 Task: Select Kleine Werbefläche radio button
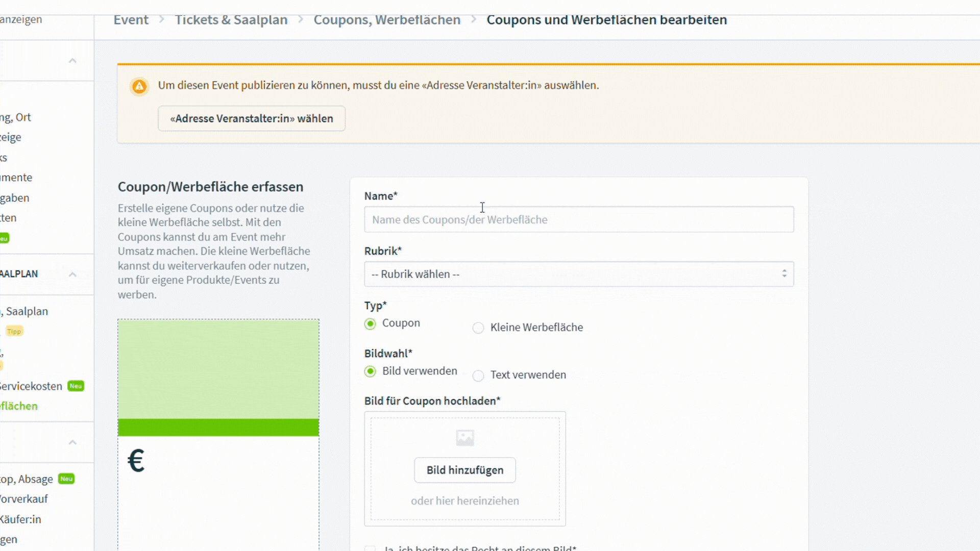coord(478,328)
